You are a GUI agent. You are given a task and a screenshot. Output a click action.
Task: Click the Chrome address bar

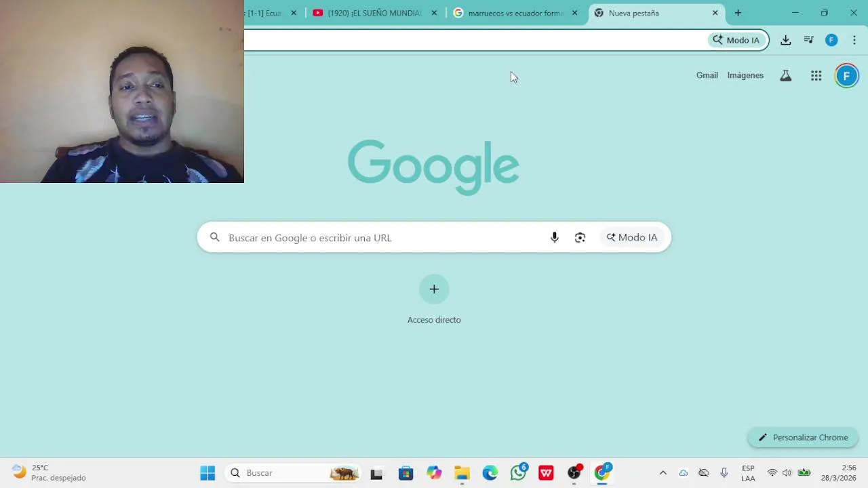point(475,40)
